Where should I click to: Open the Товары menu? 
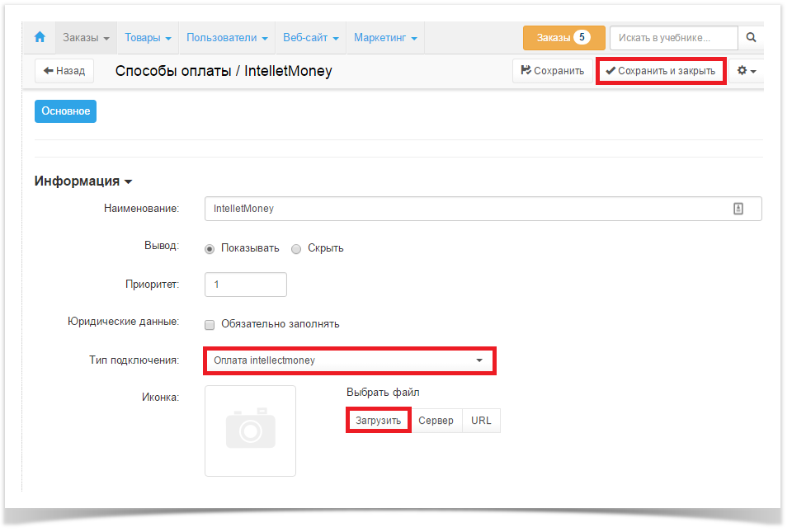148,38
